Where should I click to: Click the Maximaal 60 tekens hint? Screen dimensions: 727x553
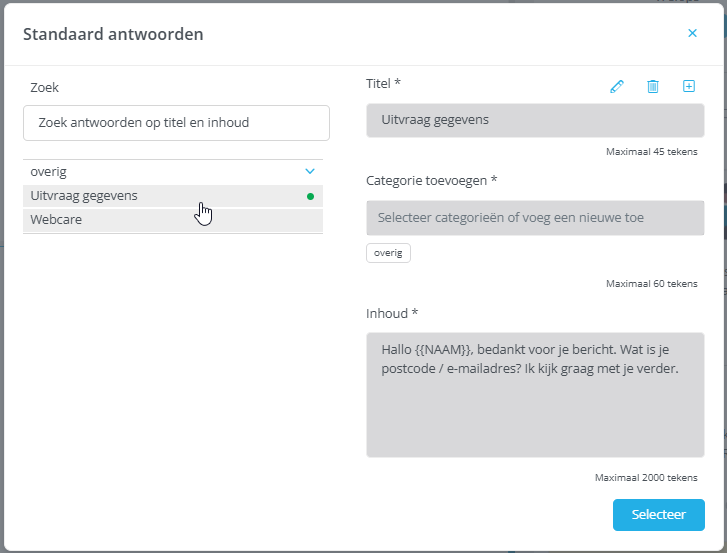(x=651, y=284)
